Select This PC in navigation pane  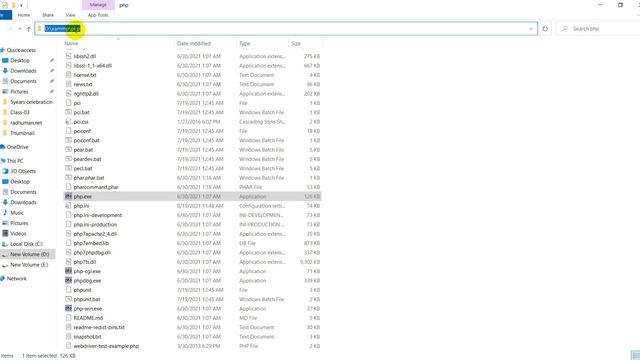click(15, 161)
